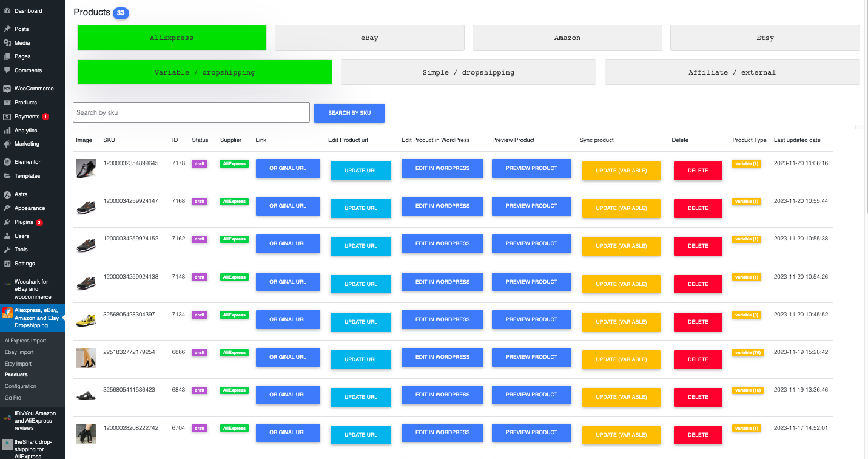Click the Dashboard icon in sidebar
Viewport: 868px width, 459px height.
(7, 11)
